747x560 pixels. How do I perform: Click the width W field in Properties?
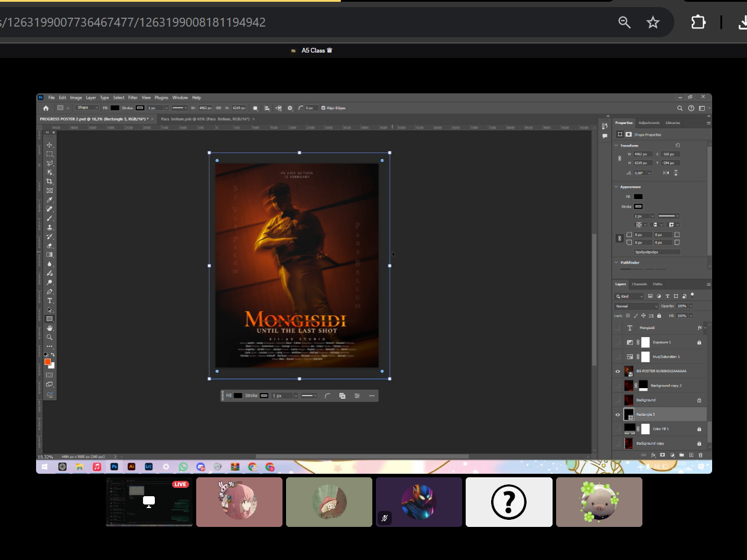[643, 154]
